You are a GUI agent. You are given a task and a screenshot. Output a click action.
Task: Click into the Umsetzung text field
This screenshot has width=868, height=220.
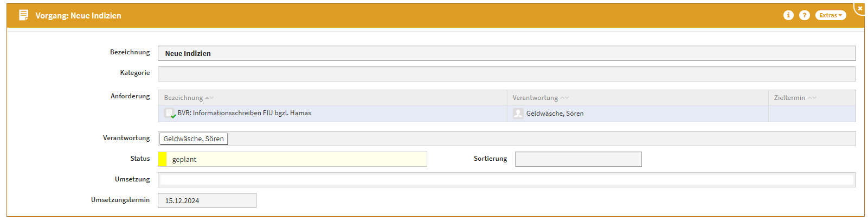[506, 180]
